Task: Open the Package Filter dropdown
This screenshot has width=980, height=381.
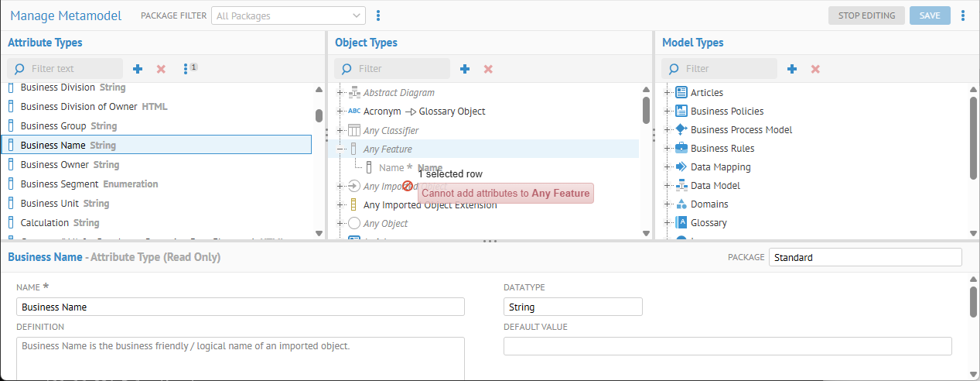Action: click(289, 15)
